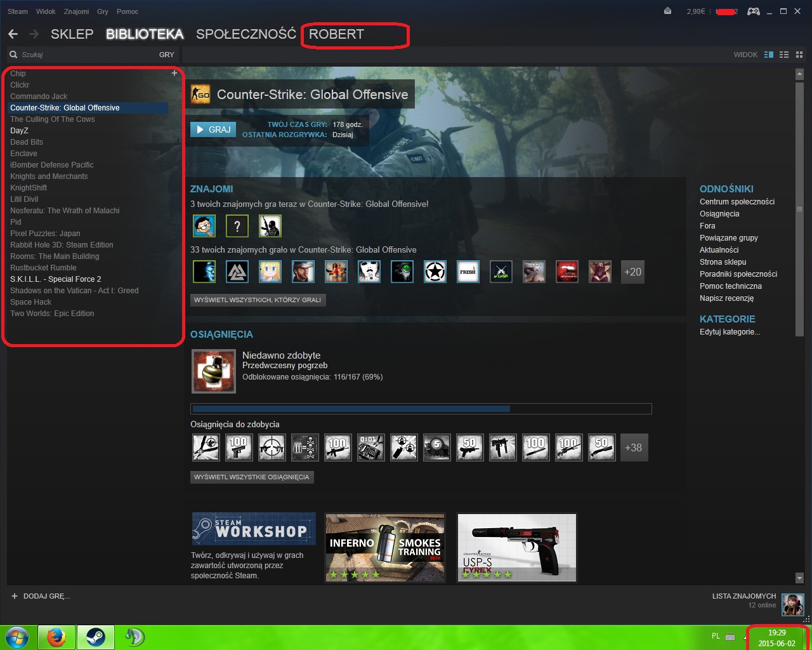Open the Poradniki społeczności link
The height and width of the screenshot is (650, 812).
pos(738,274)
